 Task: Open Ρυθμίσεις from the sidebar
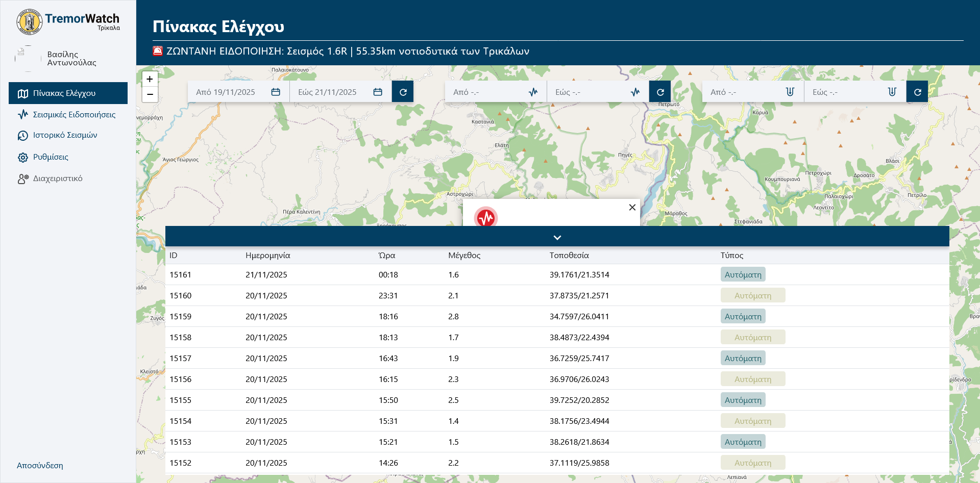(x=51, y=157)
